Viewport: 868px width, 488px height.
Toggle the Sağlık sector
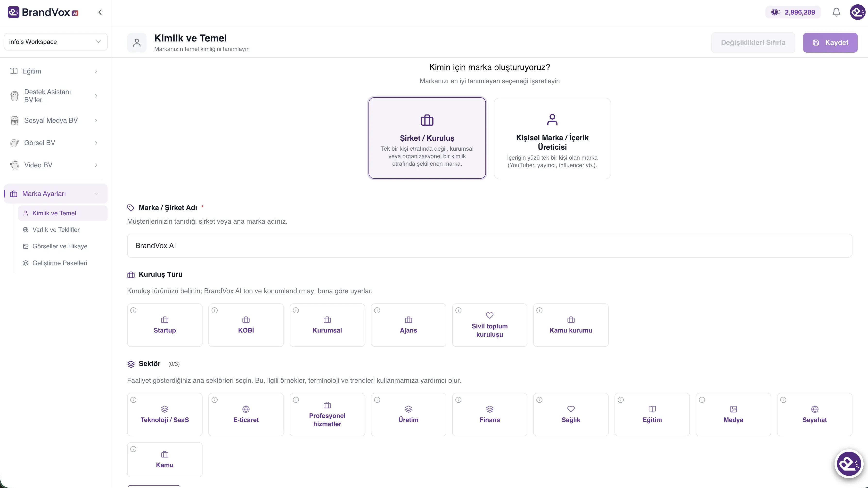tap(571, 415)
